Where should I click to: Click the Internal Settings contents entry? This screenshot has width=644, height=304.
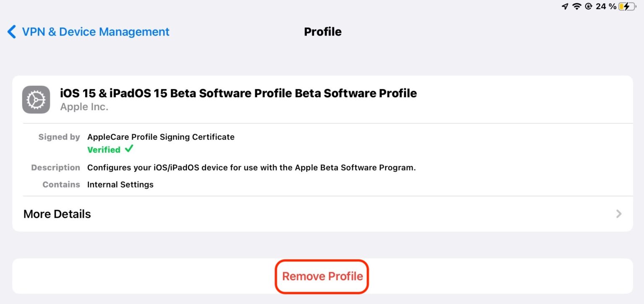tap(120, 184)
